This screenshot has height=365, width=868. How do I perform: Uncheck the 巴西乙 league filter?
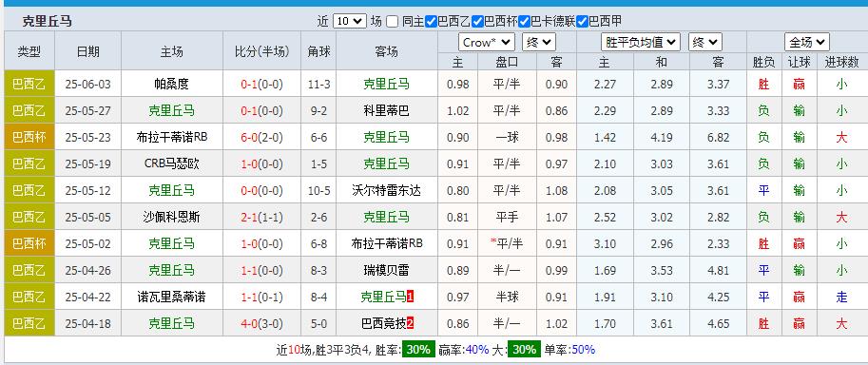pyautogui.click(x=432, y=22)
